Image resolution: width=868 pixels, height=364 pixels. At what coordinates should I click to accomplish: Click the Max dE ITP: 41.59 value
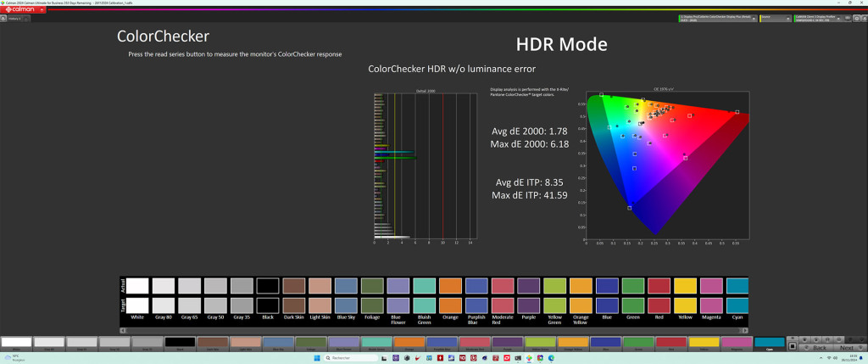coord(529,195)
